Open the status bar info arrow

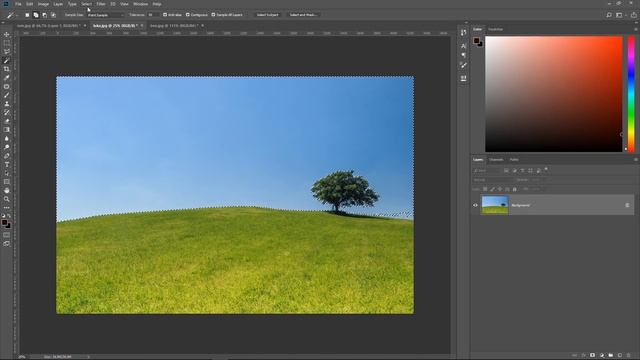[x=89, y=357]
